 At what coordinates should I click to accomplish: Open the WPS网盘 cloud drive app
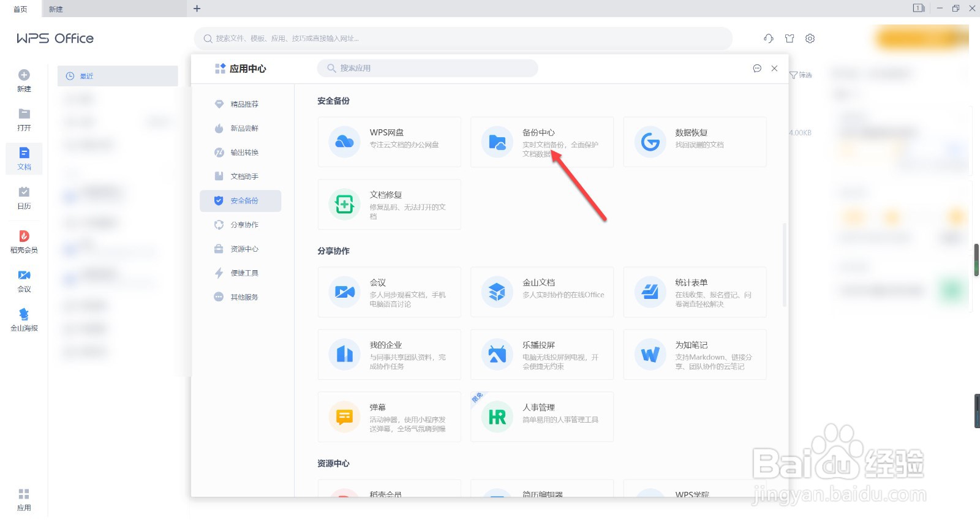coord(389,142)
